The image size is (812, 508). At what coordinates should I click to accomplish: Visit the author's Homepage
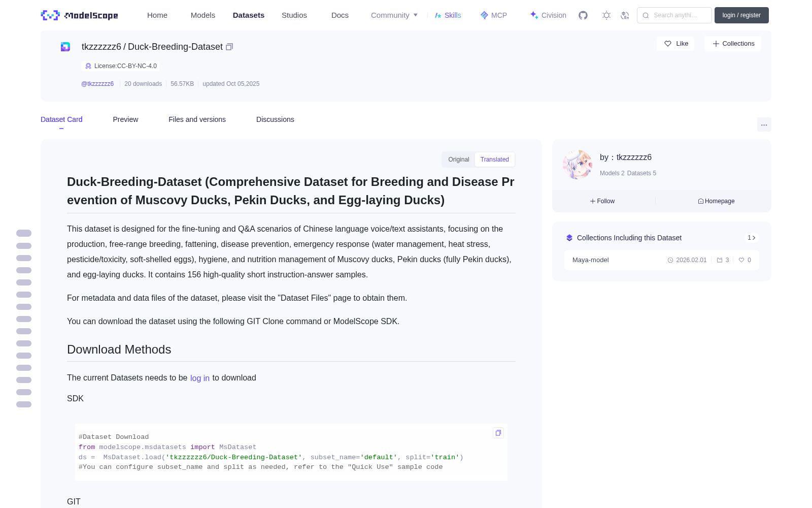point(716,201)
